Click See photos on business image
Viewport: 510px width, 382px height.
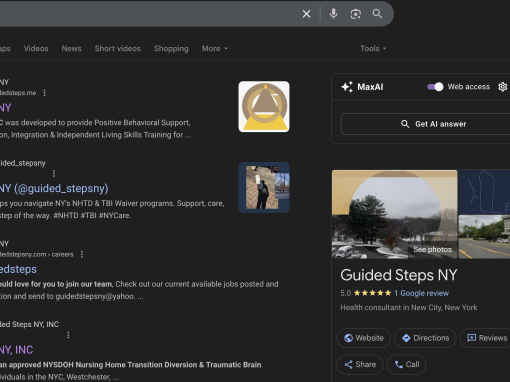(x=432, y=250)
